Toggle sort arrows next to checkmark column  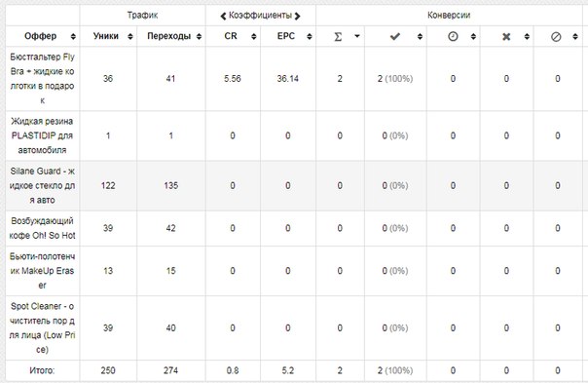click(x=420, y=36)
